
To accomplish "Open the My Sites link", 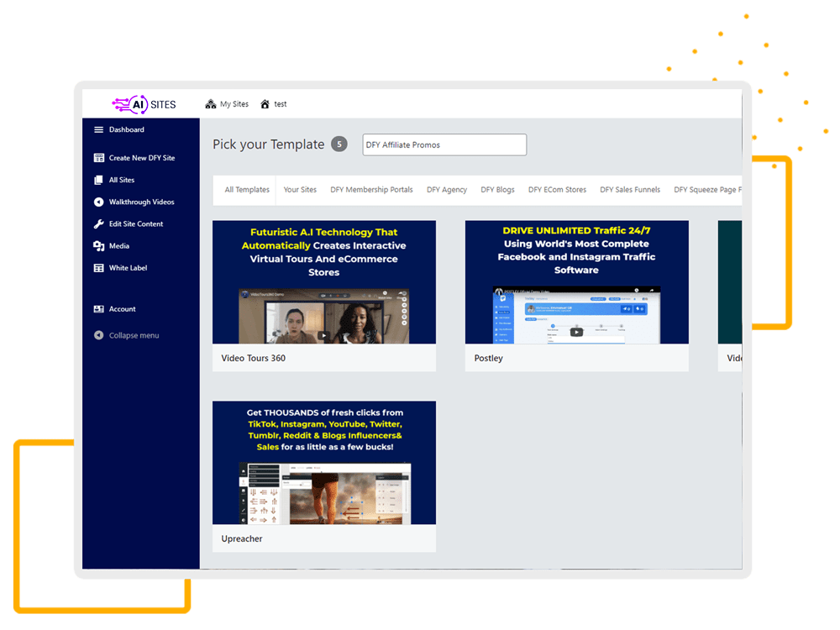I will (x=234, y=104).
